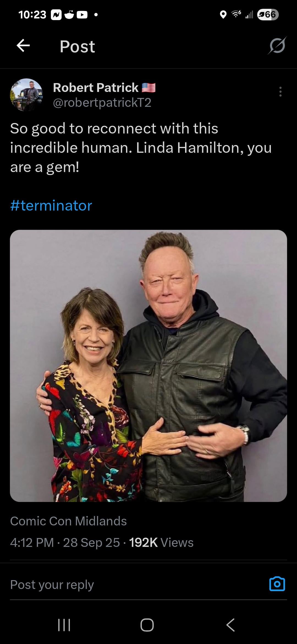The width and height of the screenshot is (297, 644).
Task: Tap the Comic Con Midlands location tag
Action: pyautogui.click(x=68, y=521)
